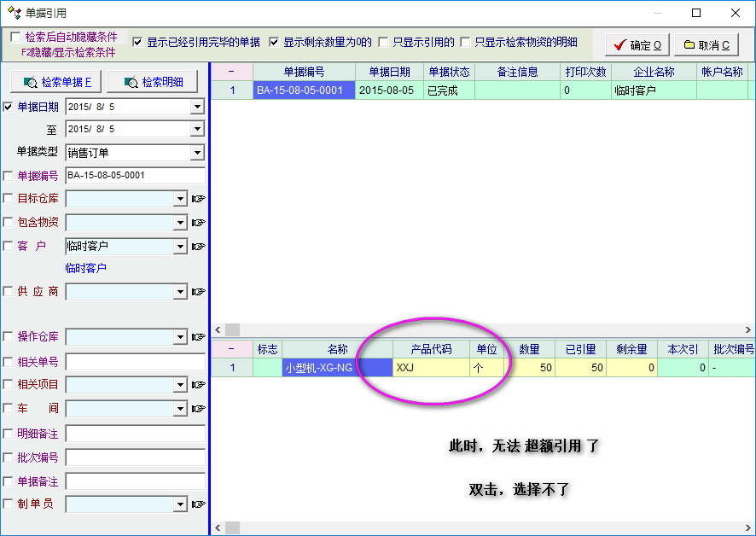This screenshot has height=536, width=756.
Task: Expand the 单据类型 dropdown list
Action: [x=197, y=153]
